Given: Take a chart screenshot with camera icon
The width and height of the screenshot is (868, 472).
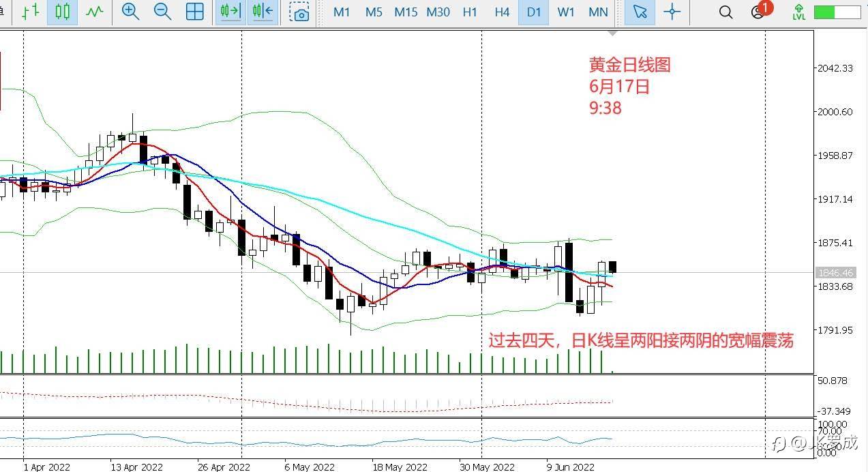Looking at the screenshot, I should (299, 12).
